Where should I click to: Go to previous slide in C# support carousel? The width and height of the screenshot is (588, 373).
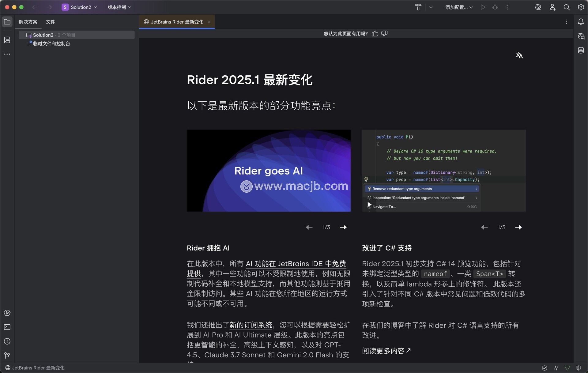click(x=484, y=227)
